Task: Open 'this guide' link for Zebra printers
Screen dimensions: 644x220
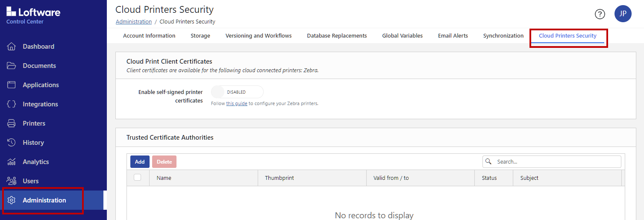Action: (x=236, y=103)
